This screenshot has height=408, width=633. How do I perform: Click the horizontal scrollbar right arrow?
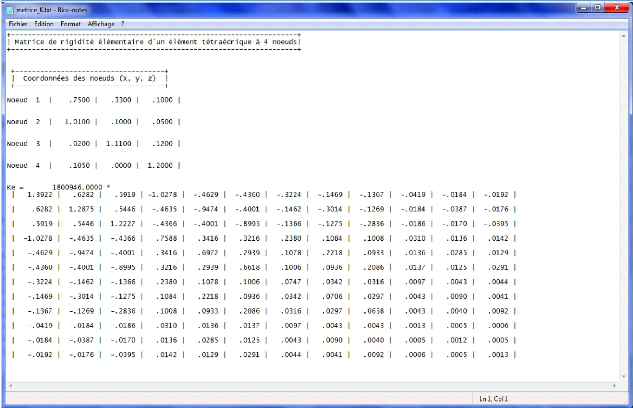click(x=614, y=387)
